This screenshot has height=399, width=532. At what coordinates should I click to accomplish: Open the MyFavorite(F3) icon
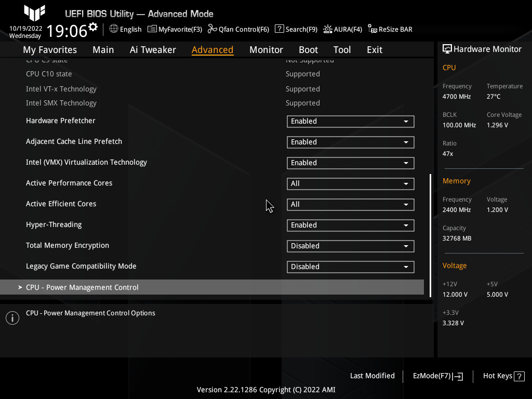pos(151,29)
